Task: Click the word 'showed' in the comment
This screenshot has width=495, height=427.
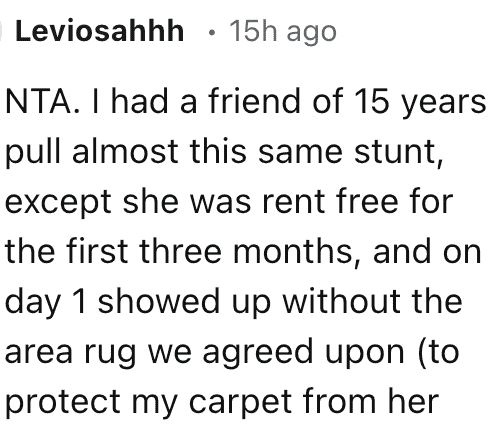Action: (x=158, y=302)
